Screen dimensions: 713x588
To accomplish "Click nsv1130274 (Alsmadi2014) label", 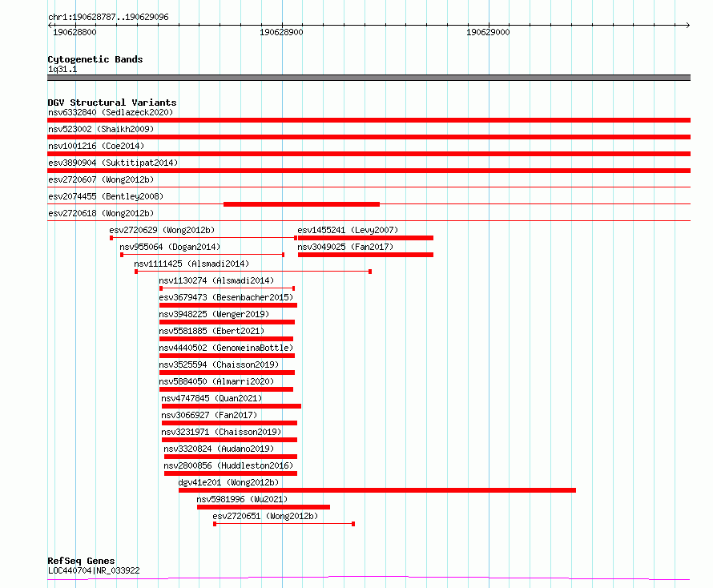I will [216, 280].
